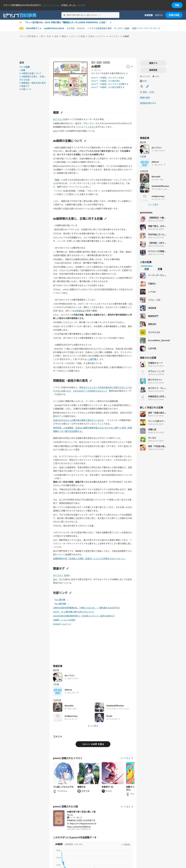Click the 編集する button
Screen dimensions: 186x868
point(153,63)
